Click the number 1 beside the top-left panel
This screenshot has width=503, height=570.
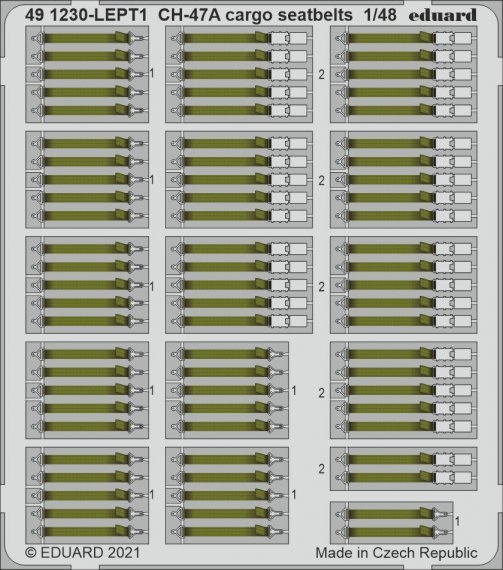tap(152, 73)
